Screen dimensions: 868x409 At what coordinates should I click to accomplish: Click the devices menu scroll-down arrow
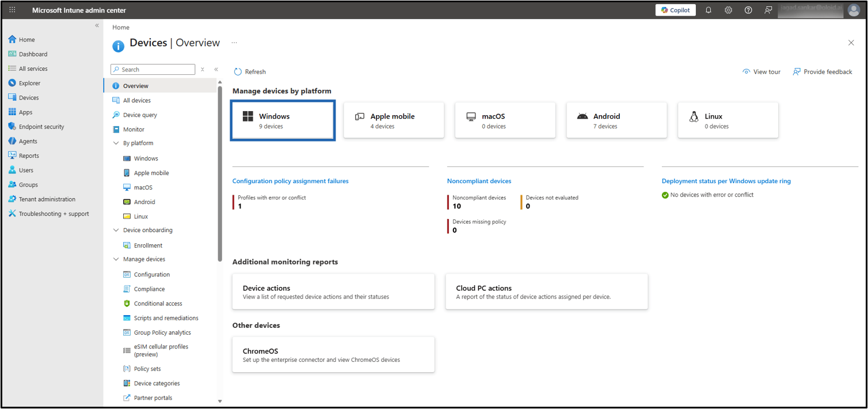coord(220,401)
